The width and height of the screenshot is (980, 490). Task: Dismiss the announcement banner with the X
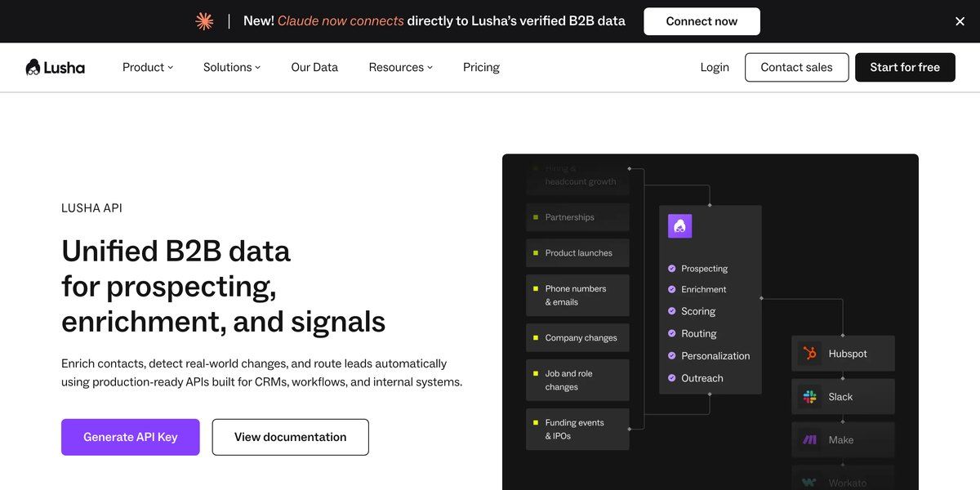960,21
